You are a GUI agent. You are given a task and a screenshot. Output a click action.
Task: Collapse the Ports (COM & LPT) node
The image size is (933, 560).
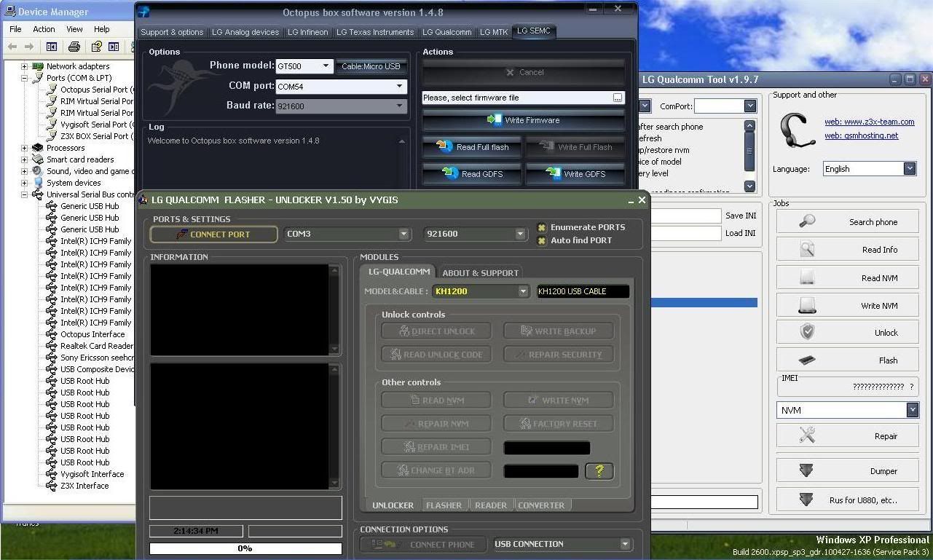tap(24, 78)
